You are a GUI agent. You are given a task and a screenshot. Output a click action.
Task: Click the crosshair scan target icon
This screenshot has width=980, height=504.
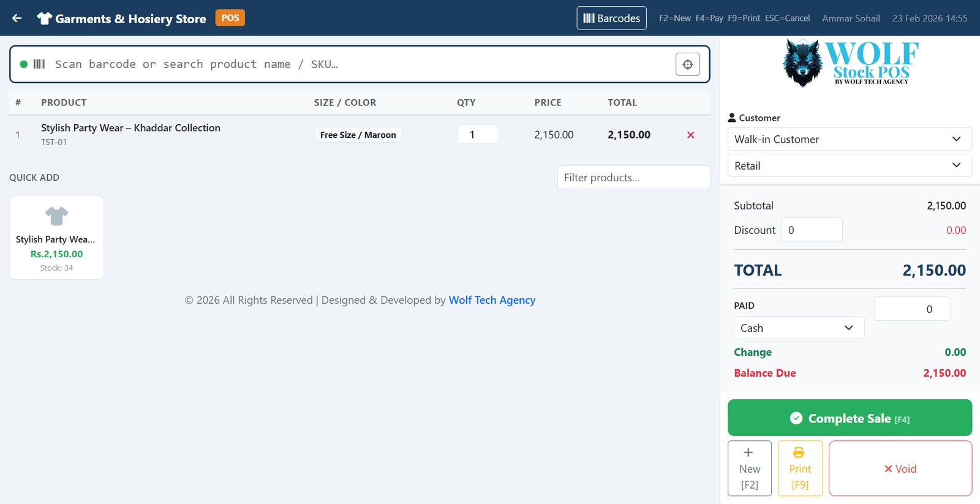687,64
